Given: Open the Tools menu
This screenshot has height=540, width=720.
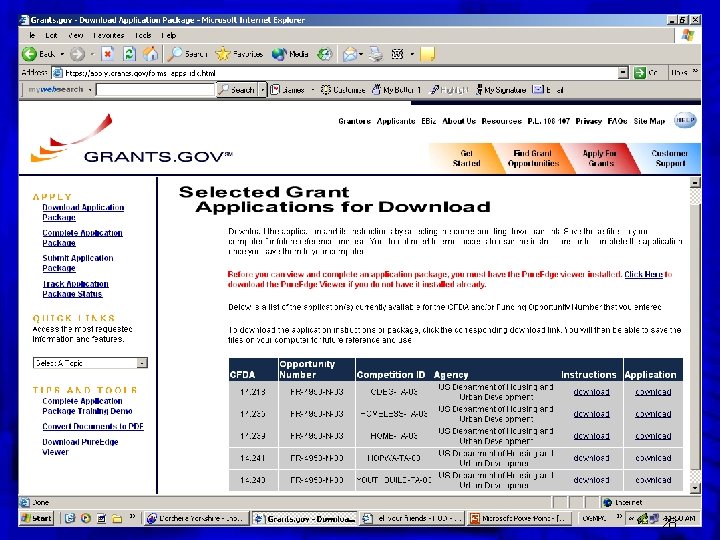Looking at the screenshot, I should tap(143, 35).
